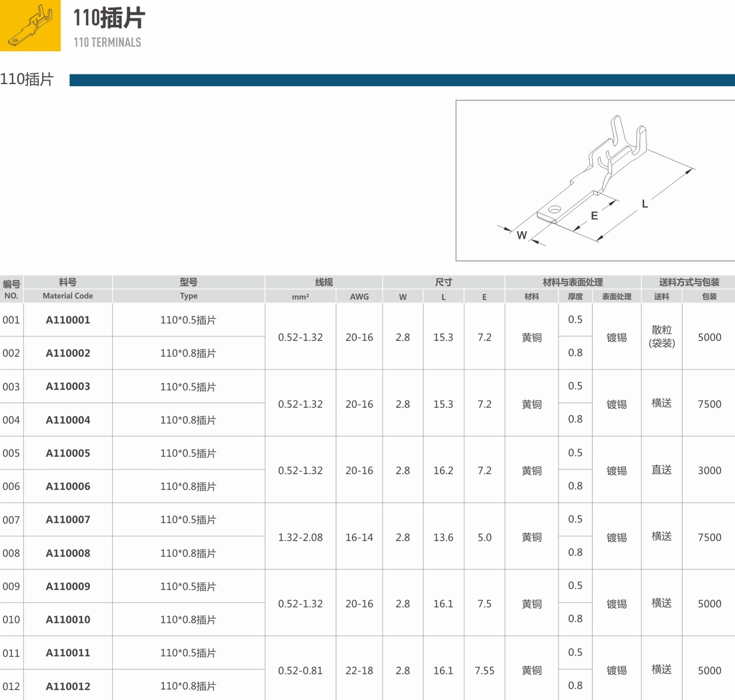Click the 22-18 AWG cell
The height and width of the screenshot is (700, 735).
tap(359, 671)
